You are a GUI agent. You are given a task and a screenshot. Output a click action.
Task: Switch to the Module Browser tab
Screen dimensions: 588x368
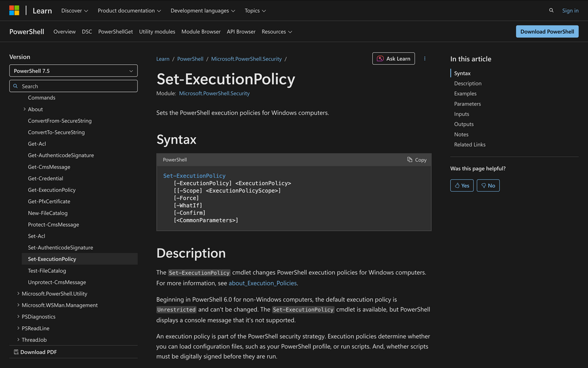201,31
